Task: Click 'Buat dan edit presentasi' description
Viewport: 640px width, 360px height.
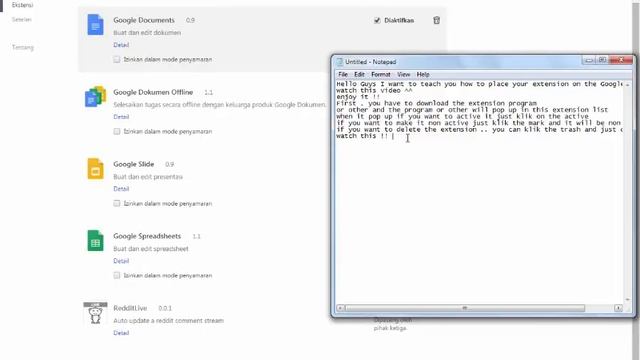Action: 148,177
